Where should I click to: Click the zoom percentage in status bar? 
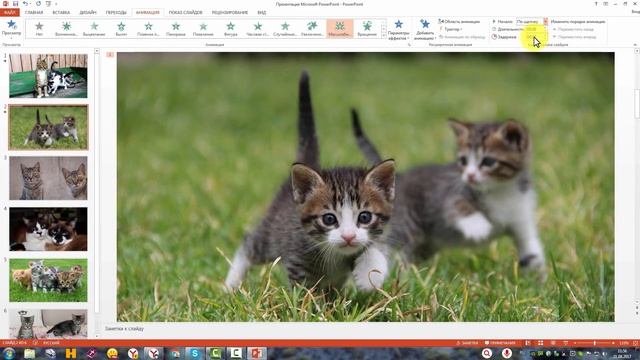pos(624,343)
